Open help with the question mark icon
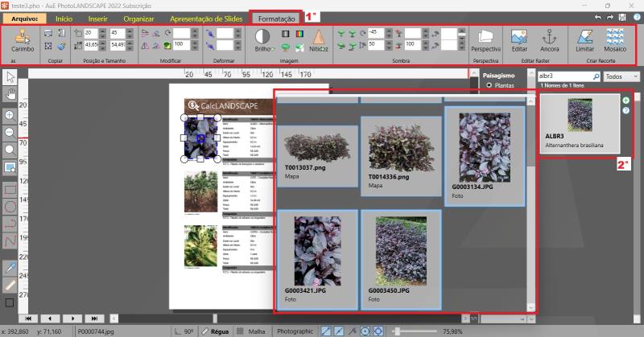 pos(637,17)
